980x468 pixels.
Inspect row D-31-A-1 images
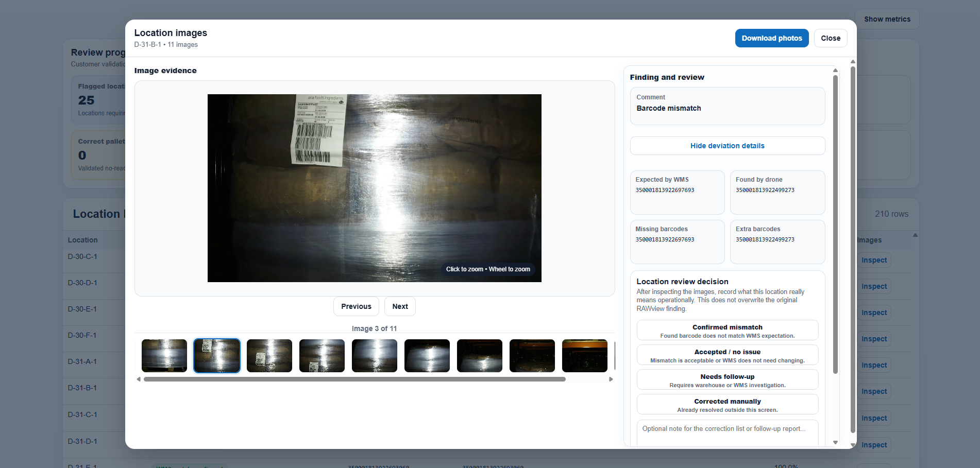pos(874,366)
